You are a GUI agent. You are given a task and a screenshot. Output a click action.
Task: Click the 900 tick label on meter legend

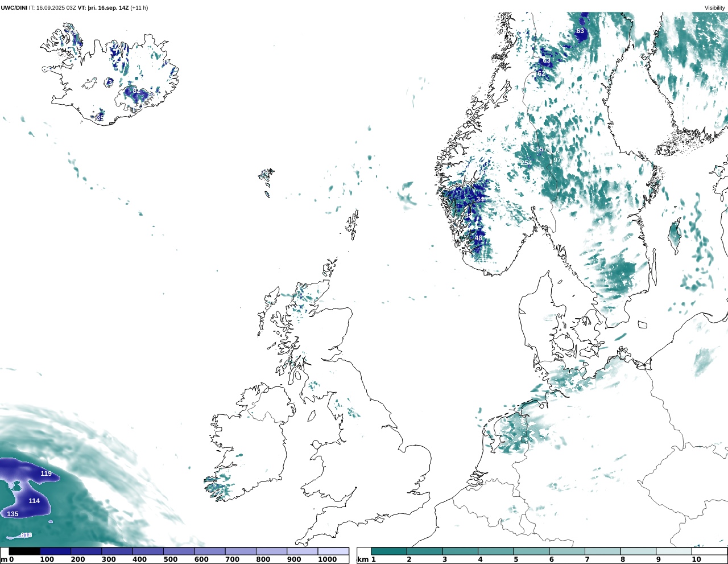coord(294,559)
